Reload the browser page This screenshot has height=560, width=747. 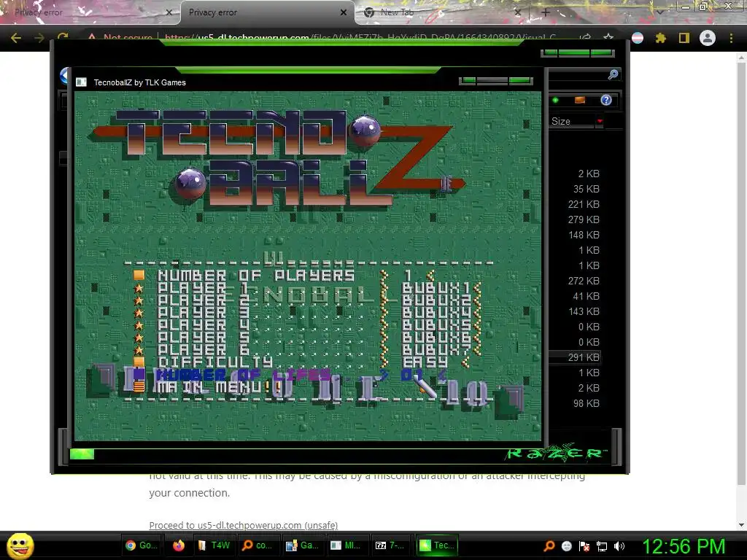63,37
